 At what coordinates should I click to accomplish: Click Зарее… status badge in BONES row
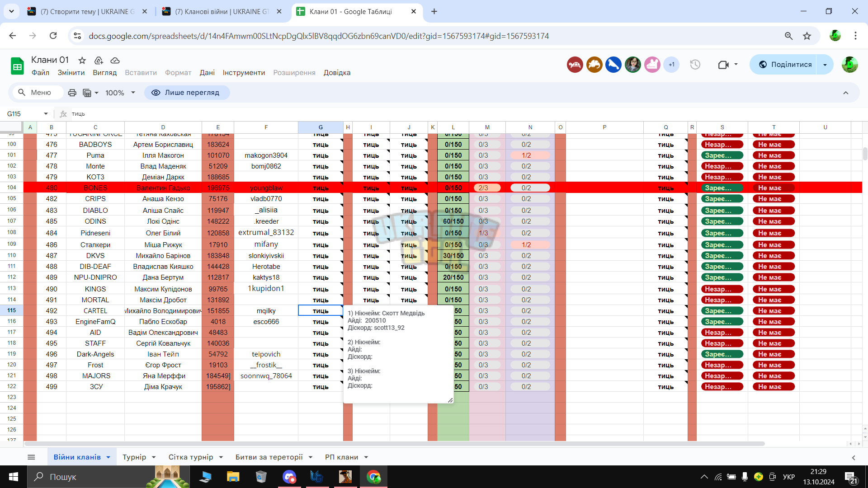coord(722,188)
